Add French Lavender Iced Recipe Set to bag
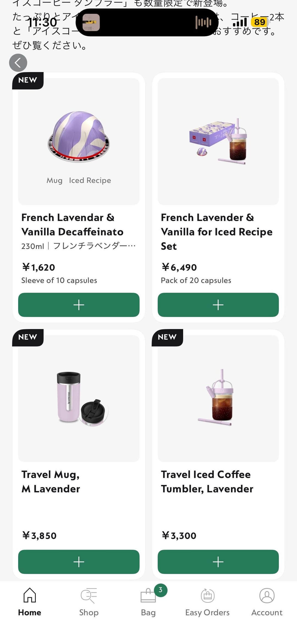 pyautogui.click(x=218, y=305)
